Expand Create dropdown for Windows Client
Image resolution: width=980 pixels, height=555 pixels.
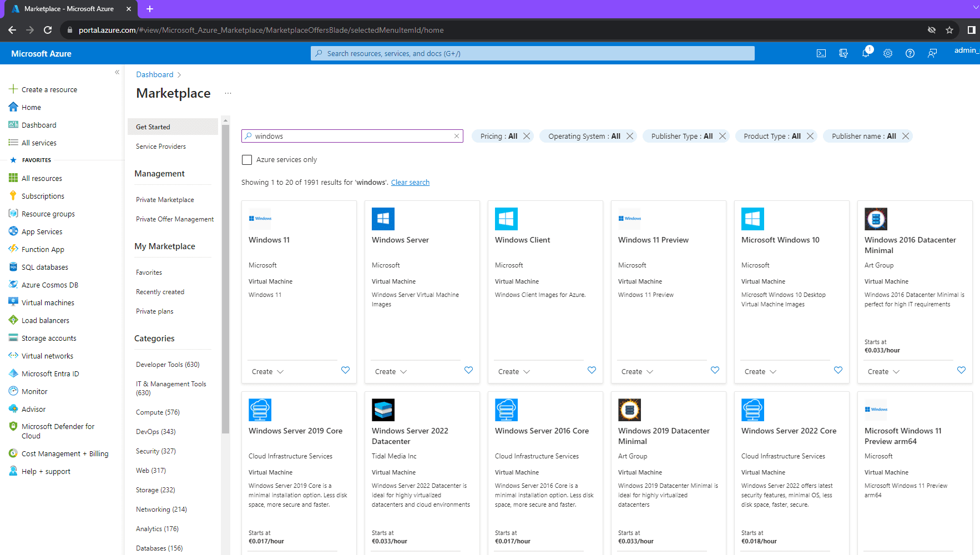point(514,372)
